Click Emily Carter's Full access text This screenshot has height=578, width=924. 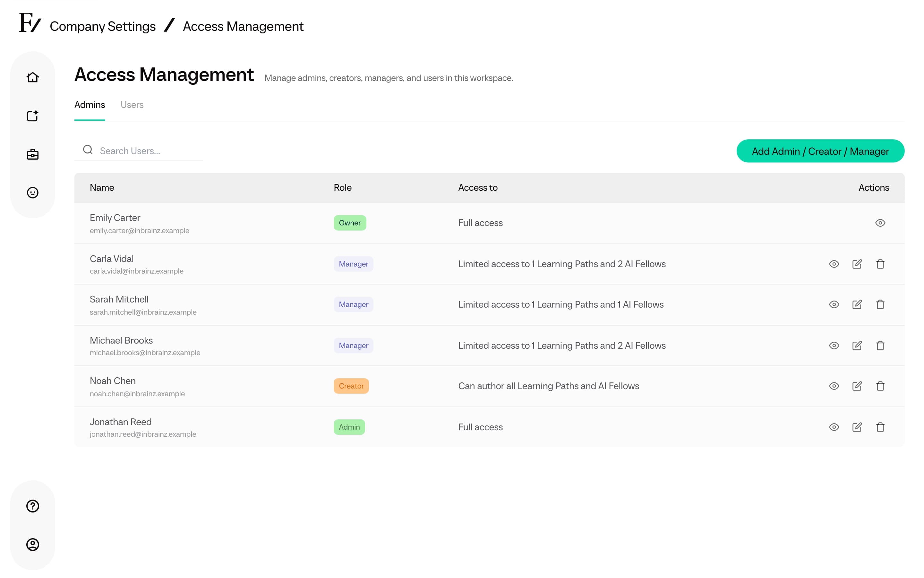tap(480, 223)
